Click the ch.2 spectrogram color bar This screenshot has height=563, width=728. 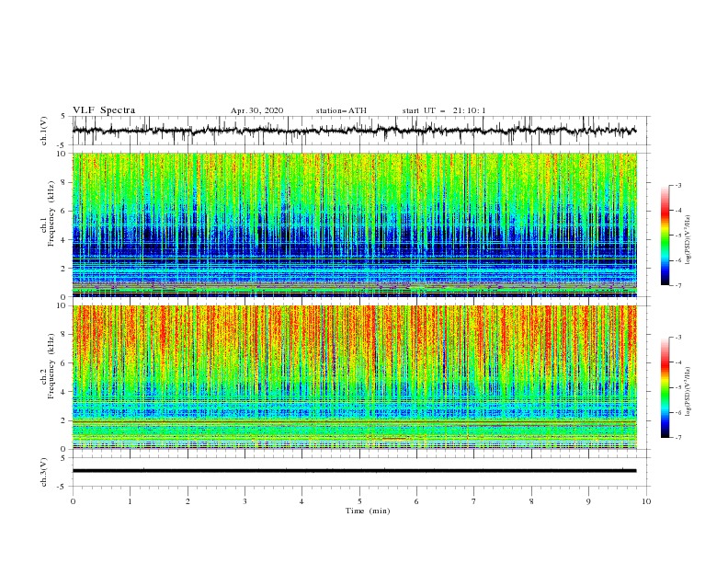tap(665, 387)
